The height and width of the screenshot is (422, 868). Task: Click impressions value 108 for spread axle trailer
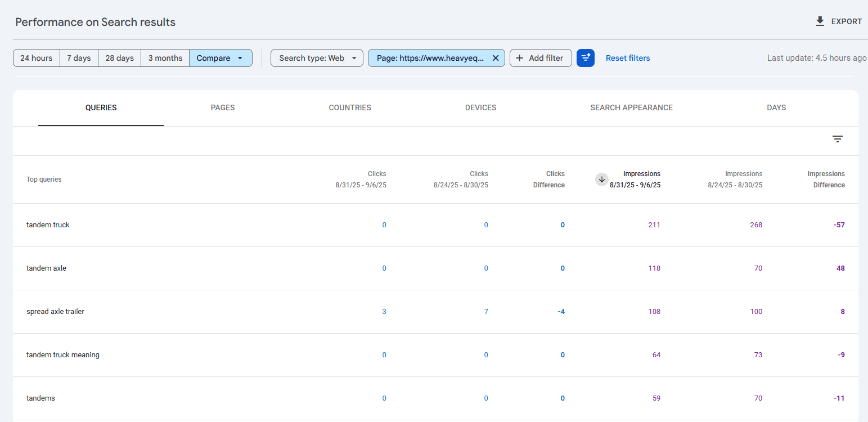654,312
